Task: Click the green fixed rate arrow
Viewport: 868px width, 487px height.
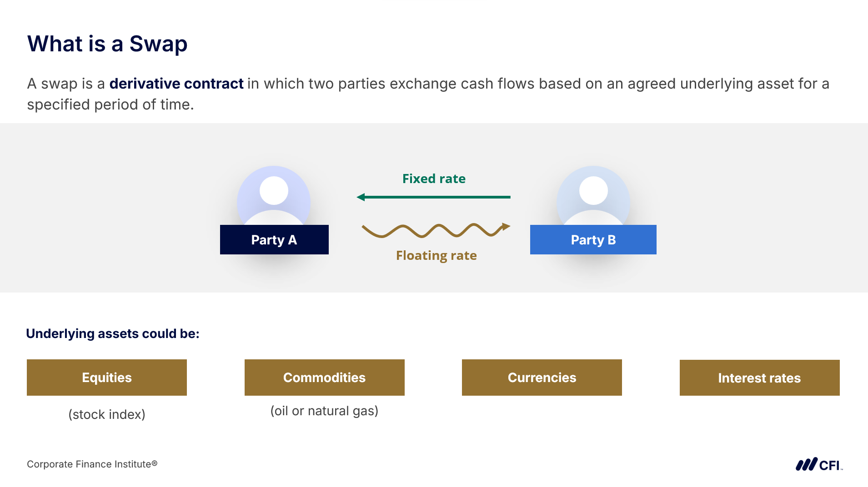Action: coord(433,197)
